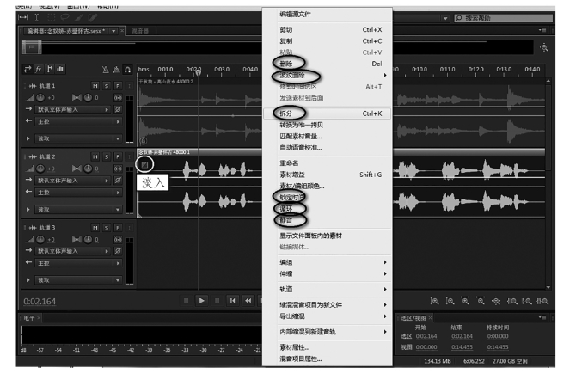Show the sends track controls

[49, 69]
